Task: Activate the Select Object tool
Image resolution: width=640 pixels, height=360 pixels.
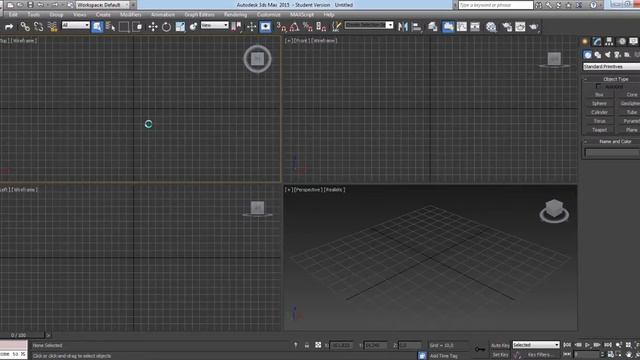Action: (x=97, y=27)
